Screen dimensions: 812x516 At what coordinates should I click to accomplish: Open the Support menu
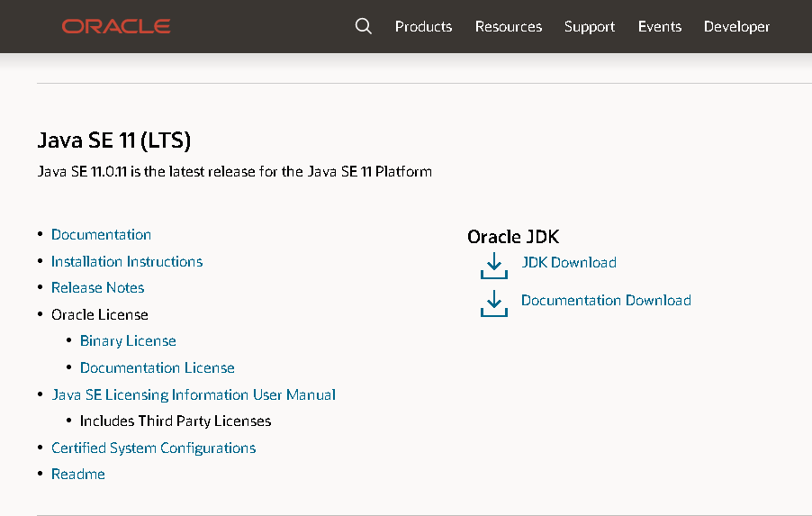pyautogui.click(x=590, y=27)
